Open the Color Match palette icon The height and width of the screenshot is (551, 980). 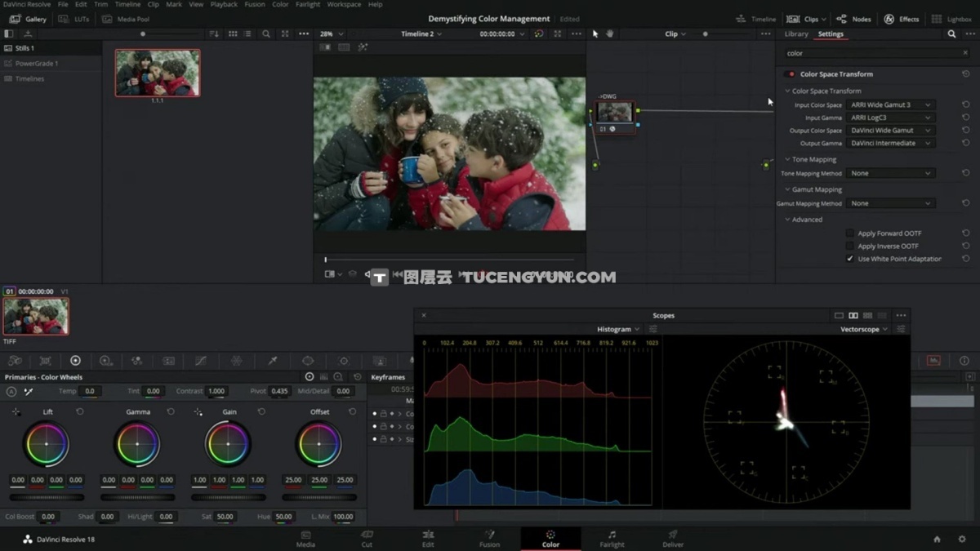(x=45, y=361)
